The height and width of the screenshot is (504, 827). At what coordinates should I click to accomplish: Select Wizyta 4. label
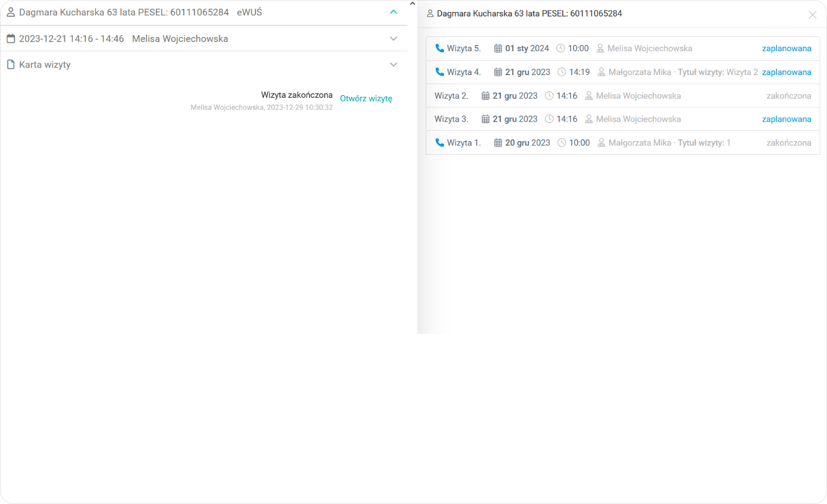464,72
